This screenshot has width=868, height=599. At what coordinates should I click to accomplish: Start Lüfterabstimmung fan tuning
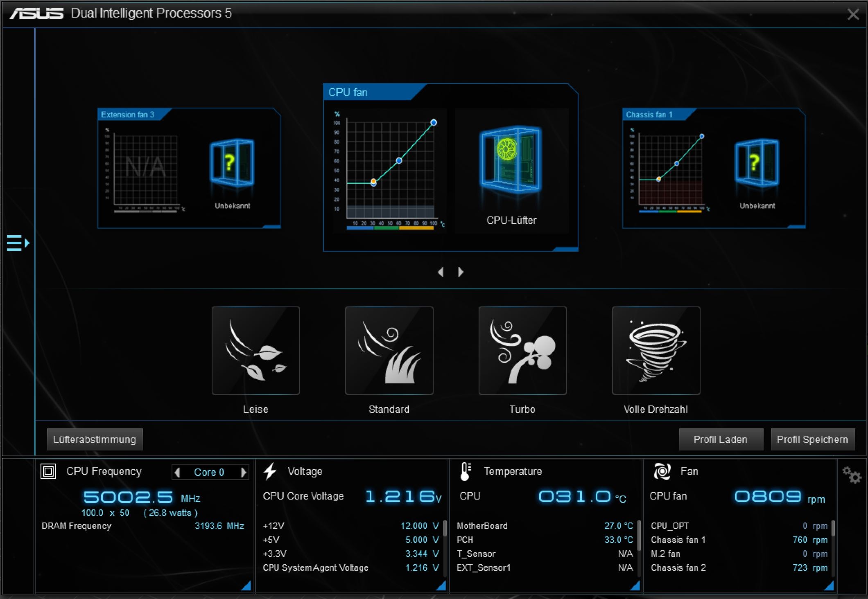click(95, 439)
